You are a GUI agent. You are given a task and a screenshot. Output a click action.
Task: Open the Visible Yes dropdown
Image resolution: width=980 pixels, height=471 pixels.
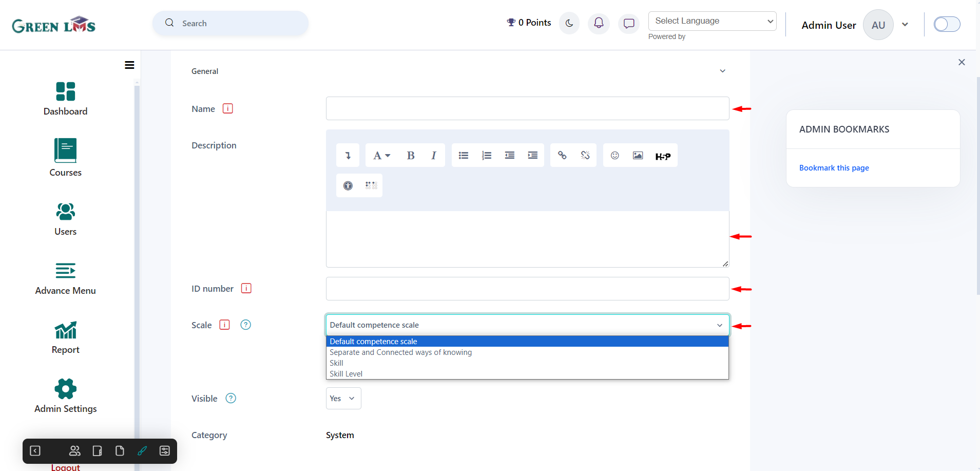tap(343, 399)
